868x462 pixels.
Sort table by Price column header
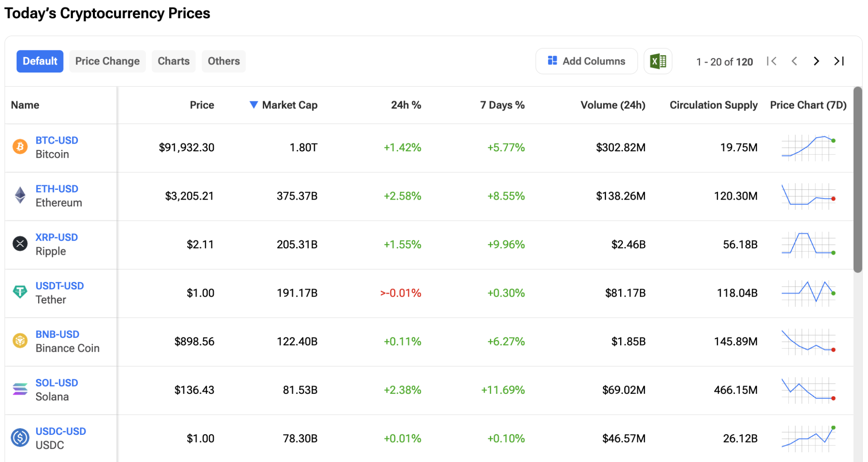click(202, 105)
